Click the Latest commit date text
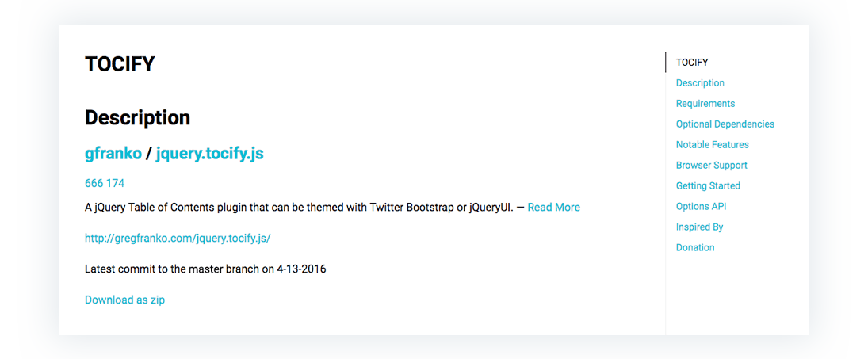This screenshot has width=868, height=359. pyautogui.click(x=205, y=269)
